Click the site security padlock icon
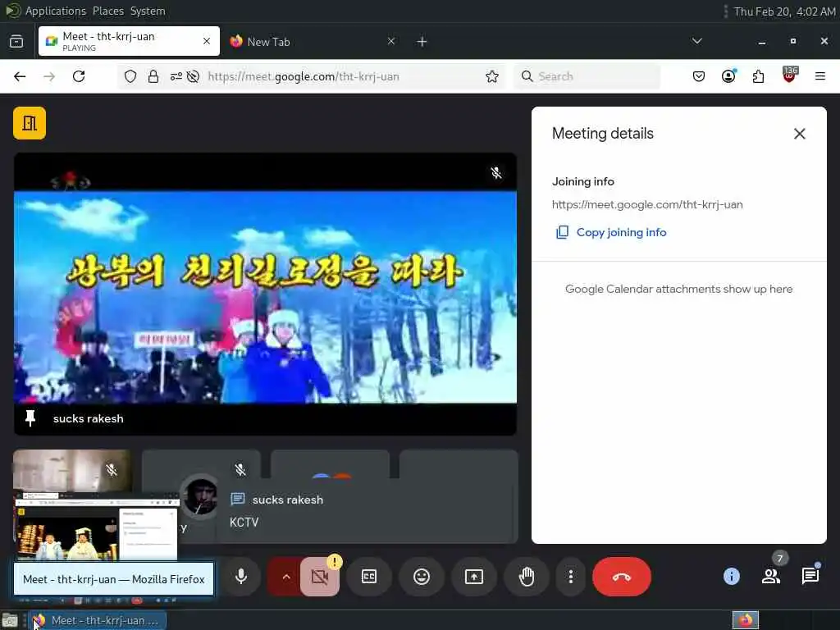 [153, 76]
